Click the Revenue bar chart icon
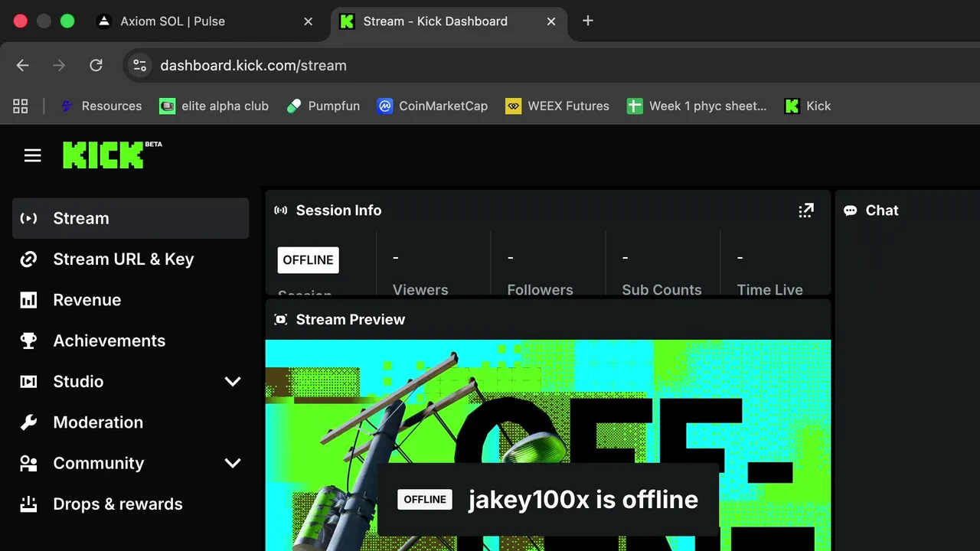The image size is (980, 551). click(x=28, y=300)
